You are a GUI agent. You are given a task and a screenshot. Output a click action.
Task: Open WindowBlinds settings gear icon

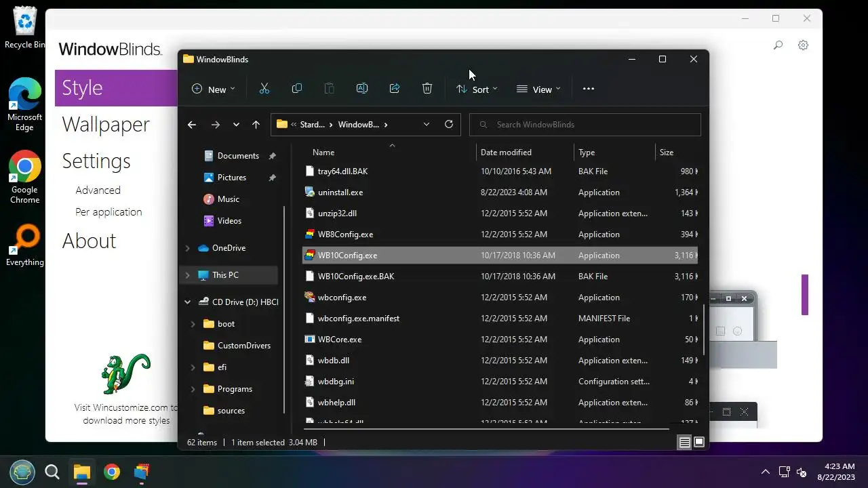coord(804,45)
